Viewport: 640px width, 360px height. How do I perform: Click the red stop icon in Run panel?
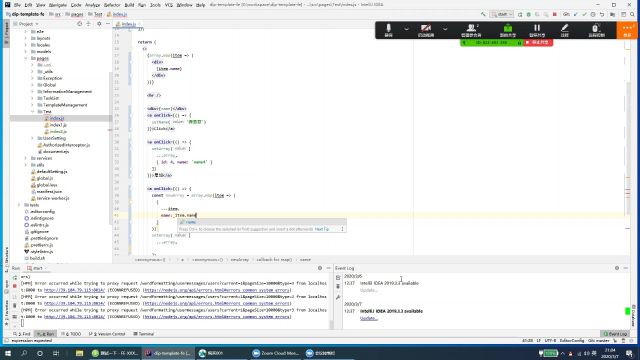pyautogui.click(x=15, y=286)
